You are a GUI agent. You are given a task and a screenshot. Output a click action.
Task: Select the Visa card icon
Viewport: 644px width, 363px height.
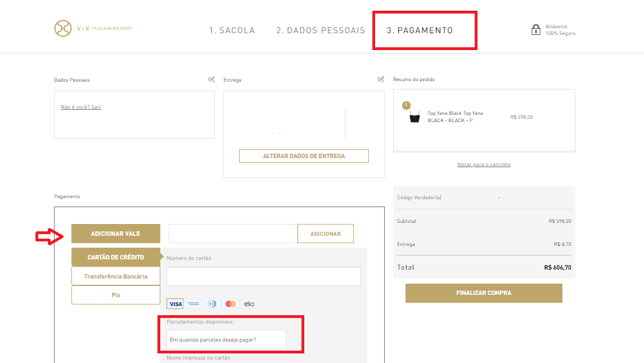point(175,304)
